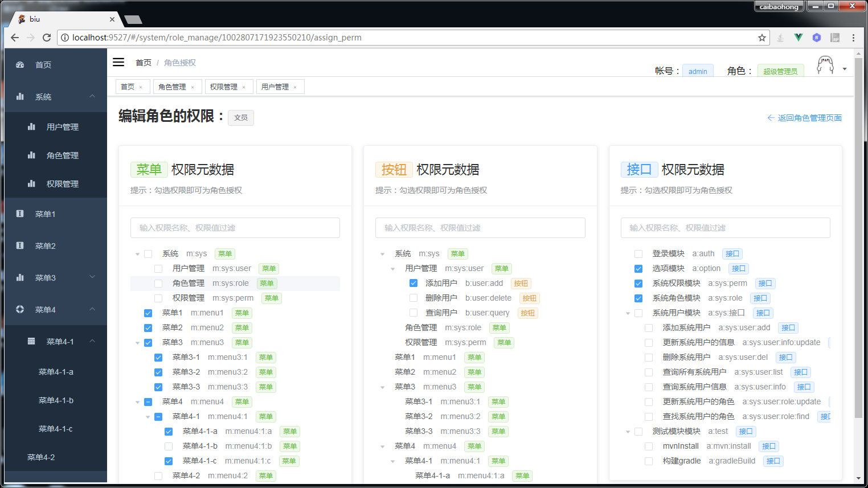This screenshot has width=868, height=488.
Task: Close the 权限管理 tag tab with its x
Action: (x=244, y=87)
